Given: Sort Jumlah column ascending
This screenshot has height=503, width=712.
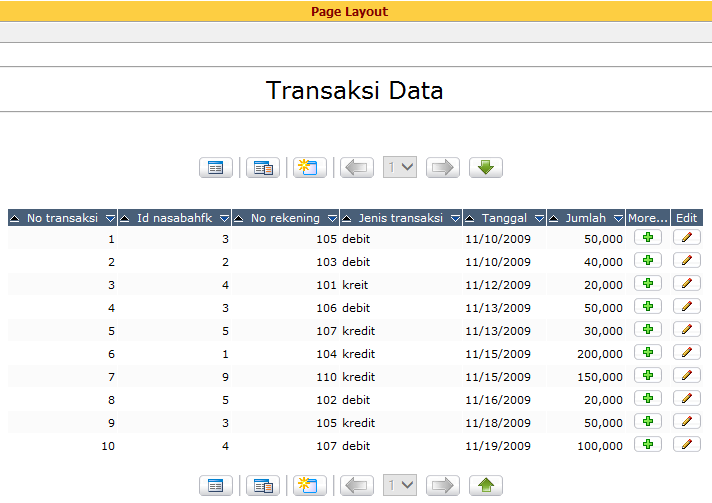Looking at the screenshot, I should [x=554, y=218].
